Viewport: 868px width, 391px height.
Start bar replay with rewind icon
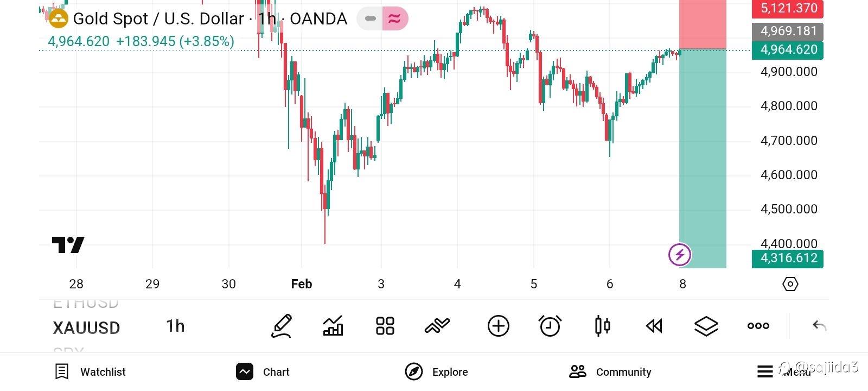[654, 326]
